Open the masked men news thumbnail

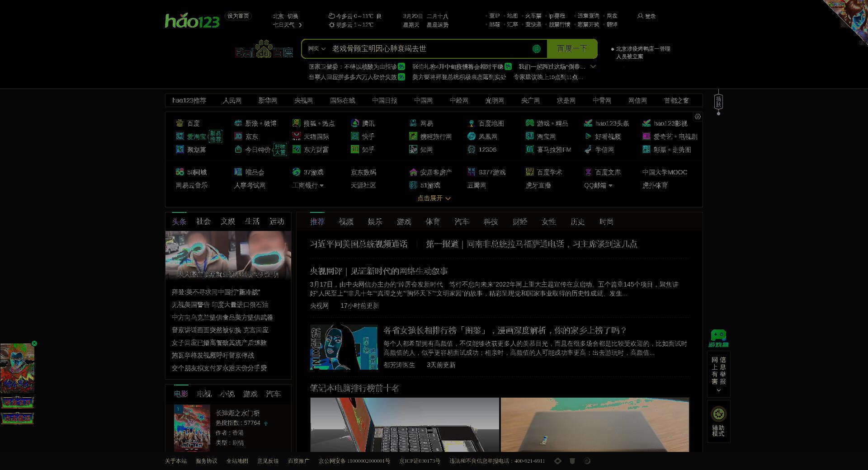pyautogui.click(x=228, y=256)
